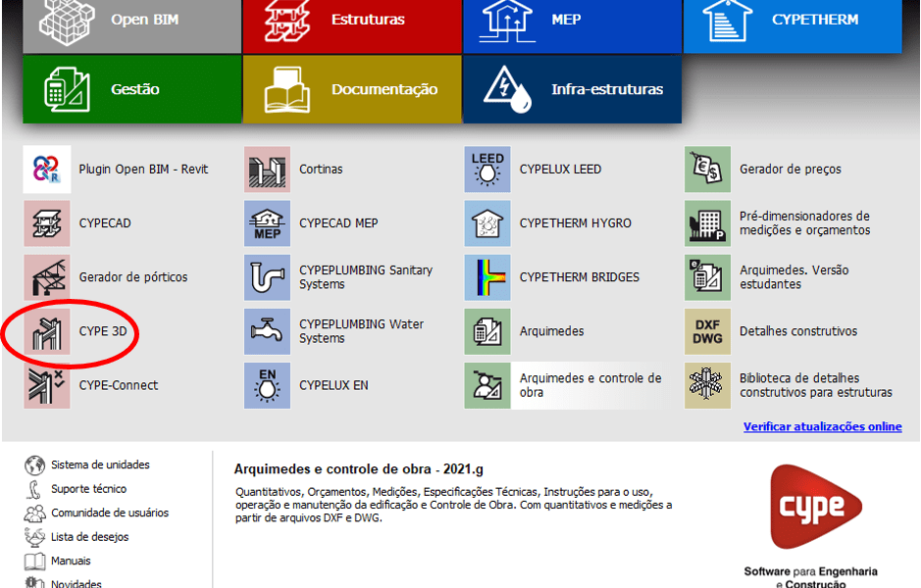This screenshot has height=588, width=921.
Task: Start the CYPETHERM BRIDGES icon
Action: click(x=487, y=277)
